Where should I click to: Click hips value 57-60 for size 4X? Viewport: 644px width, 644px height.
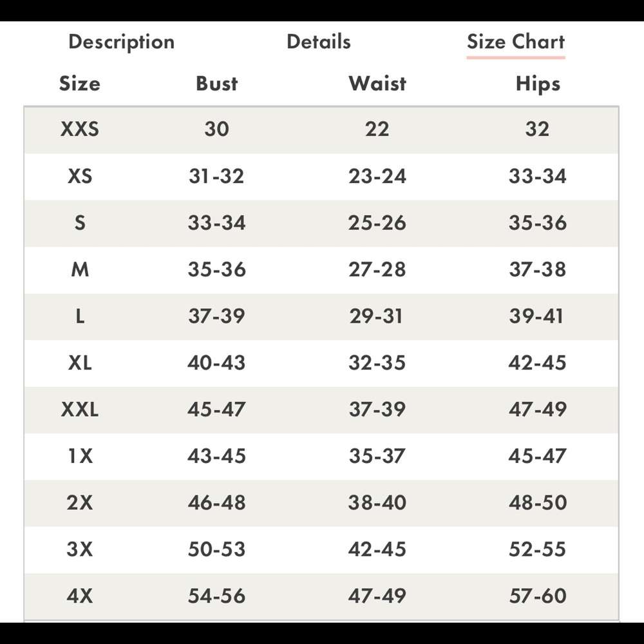538,596
